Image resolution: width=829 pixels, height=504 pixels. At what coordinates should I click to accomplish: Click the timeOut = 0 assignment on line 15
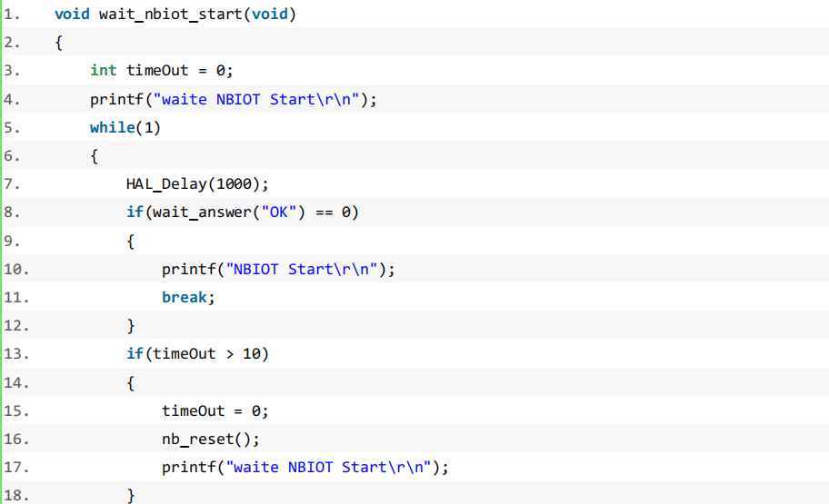(215, 411)
